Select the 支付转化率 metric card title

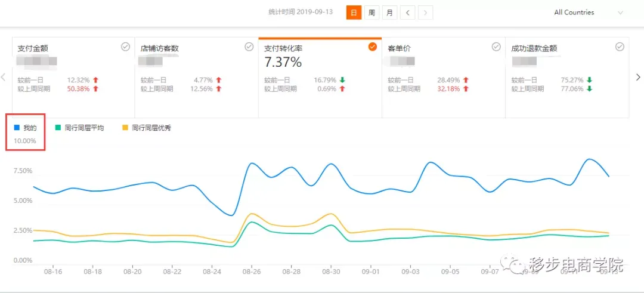[283, 48]
